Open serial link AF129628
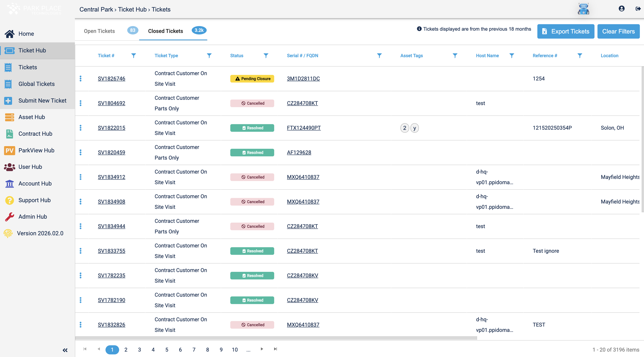 click(299, 152)
